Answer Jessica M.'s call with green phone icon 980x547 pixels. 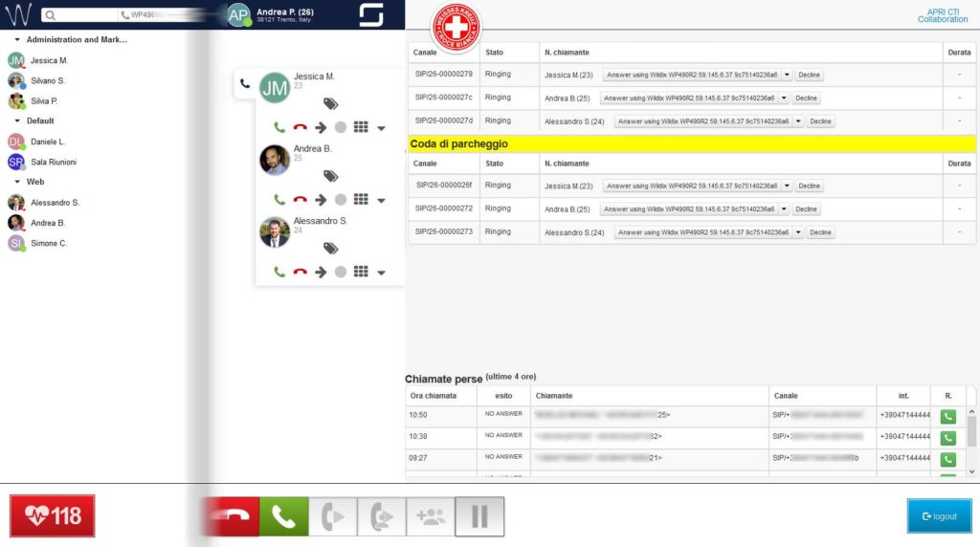click(x=279, y=127)
